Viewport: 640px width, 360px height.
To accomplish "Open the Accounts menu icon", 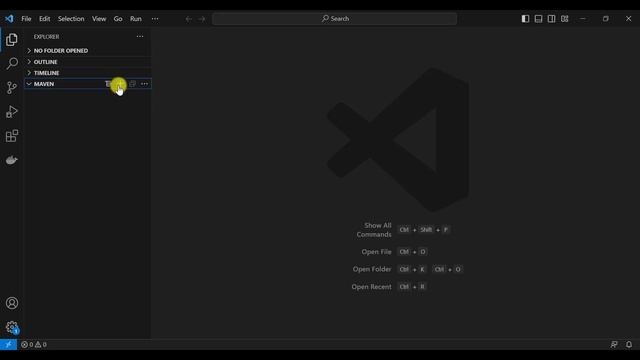I will tap(12, 303).
